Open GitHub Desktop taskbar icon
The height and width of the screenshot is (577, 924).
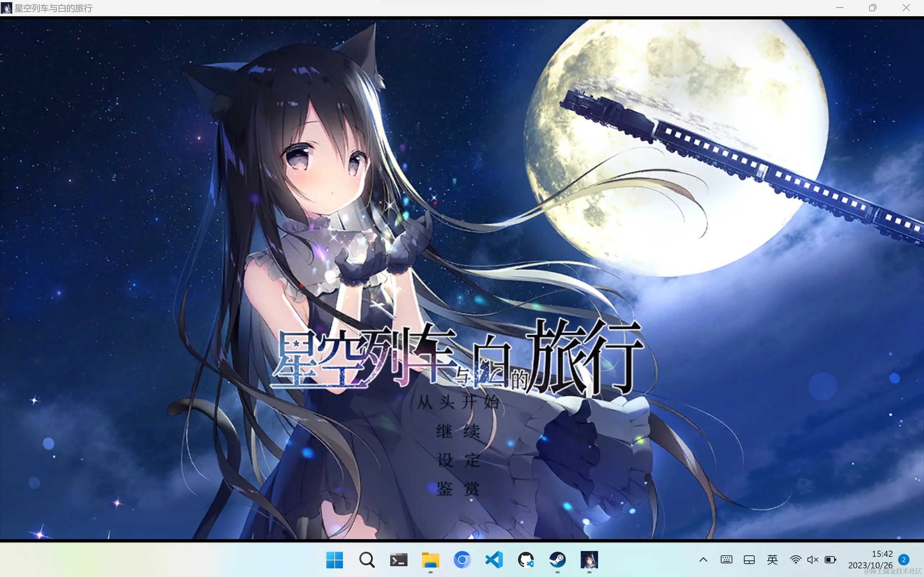526,560
